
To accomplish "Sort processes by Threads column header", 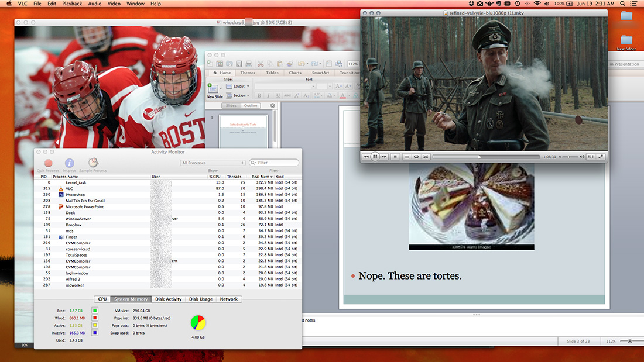I will [x=234, y=177].
